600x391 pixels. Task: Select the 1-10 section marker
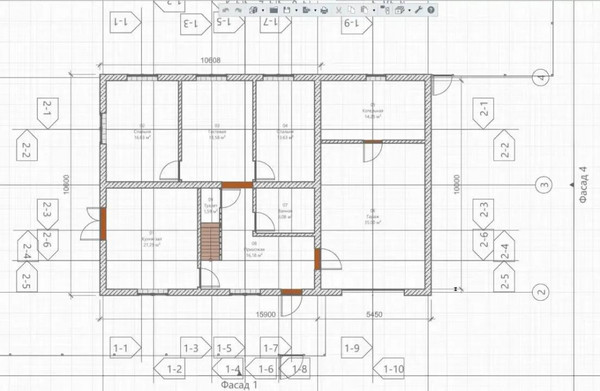pos(389,369)
